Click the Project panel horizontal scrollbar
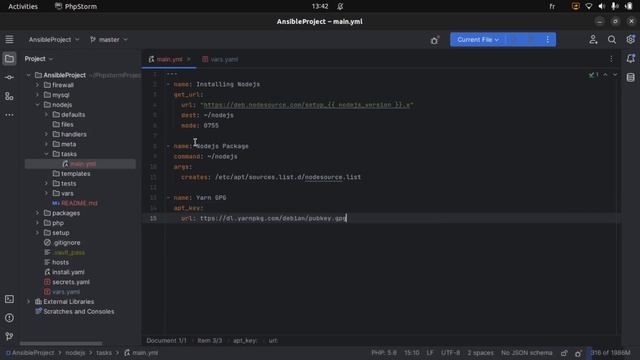 coord(61,343)
